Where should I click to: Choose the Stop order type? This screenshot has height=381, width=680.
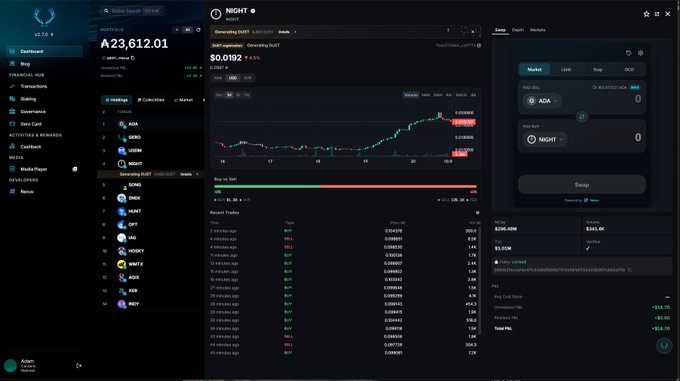[598, 69]
